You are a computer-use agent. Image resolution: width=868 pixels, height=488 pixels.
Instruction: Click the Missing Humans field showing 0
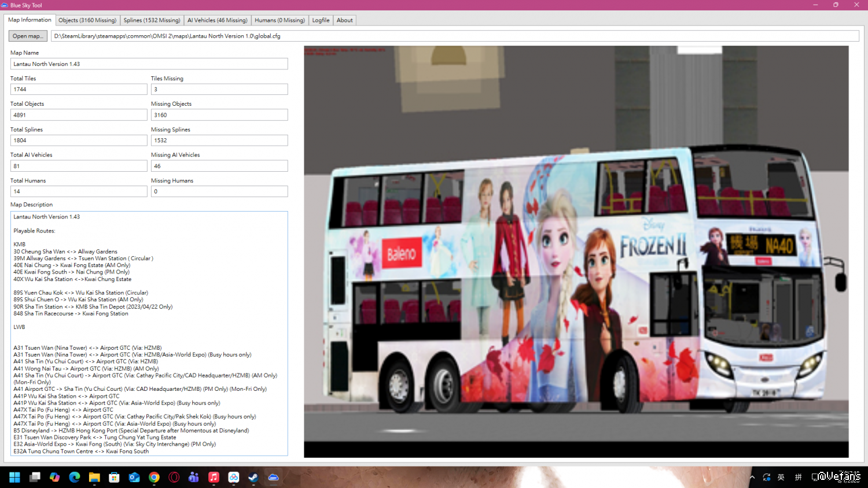point(219,191)
